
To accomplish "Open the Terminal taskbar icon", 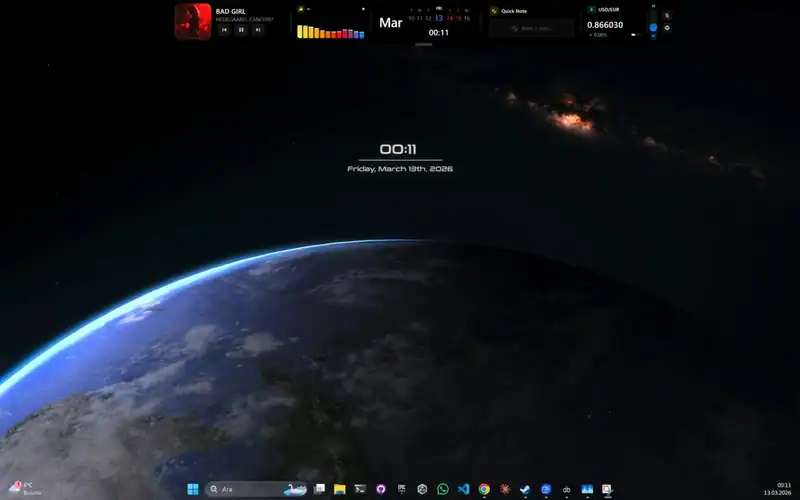I will tap(360, 489).
